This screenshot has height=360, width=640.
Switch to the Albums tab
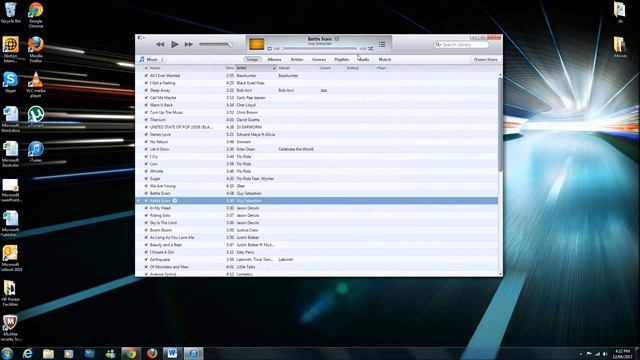(274, 60)
